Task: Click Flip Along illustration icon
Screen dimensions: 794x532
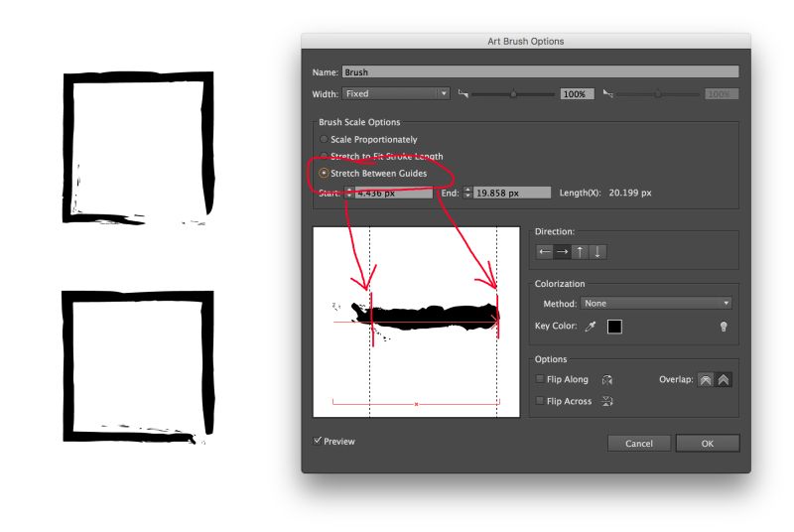Action: pyautogui.click(x=607, y=379)
